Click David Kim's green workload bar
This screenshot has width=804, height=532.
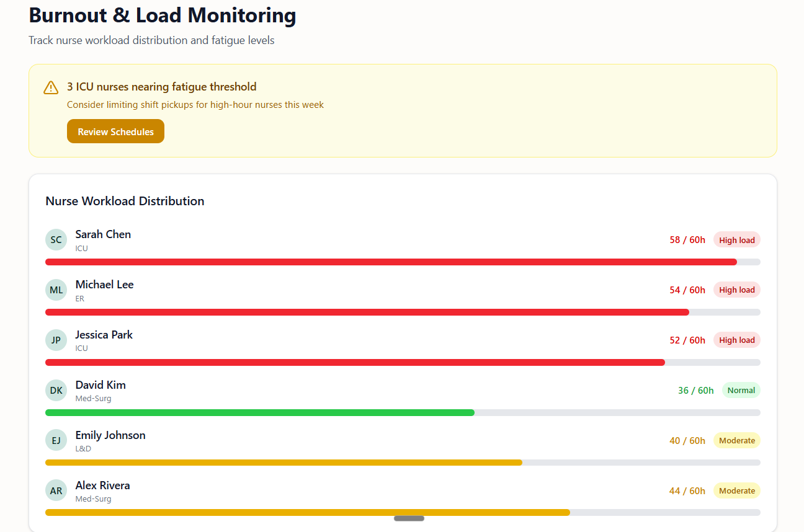[260, 413]
